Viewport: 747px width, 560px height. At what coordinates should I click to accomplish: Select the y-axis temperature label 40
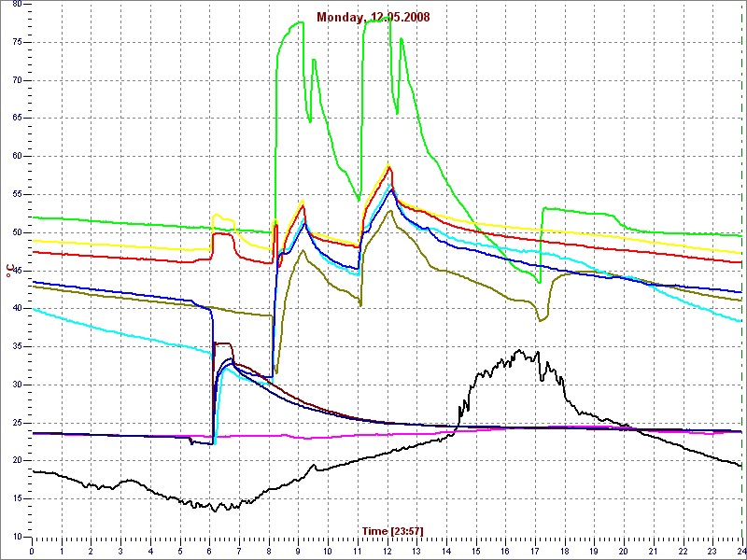17,309
